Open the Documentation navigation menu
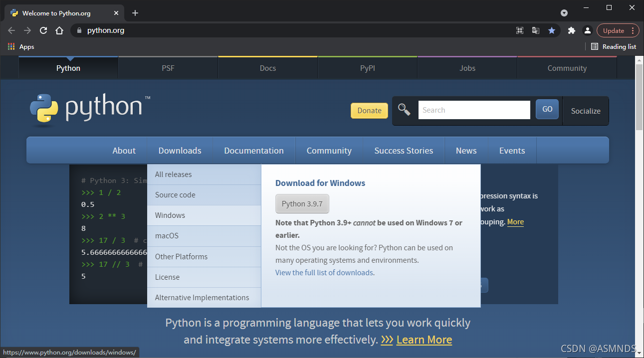Screen dimensions: 644x358 click(x=254, y=151)
